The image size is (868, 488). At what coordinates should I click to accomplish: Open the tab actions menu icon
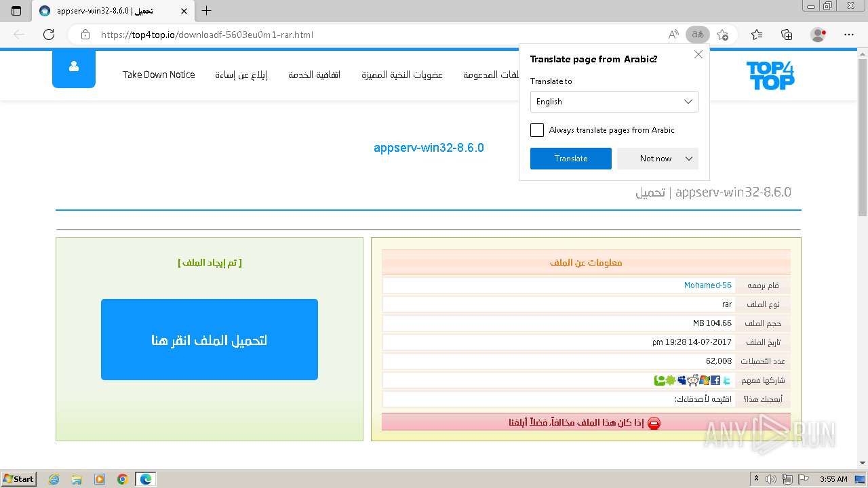pyautogui.click(x=16, y=11)
